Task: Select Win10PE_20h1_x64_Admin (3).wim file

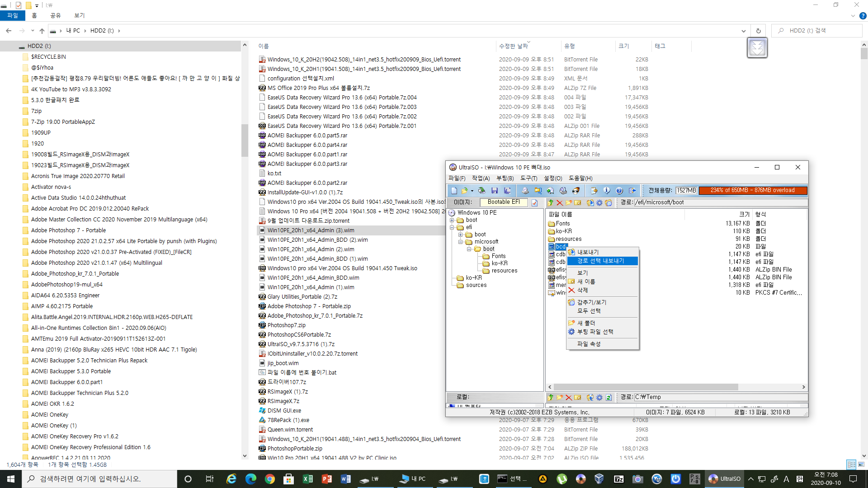Action: point(311,230)
